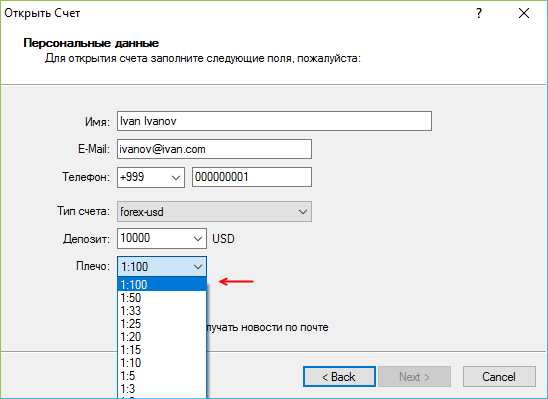Click the Next button
548x399 pixels.
point(414,377)
